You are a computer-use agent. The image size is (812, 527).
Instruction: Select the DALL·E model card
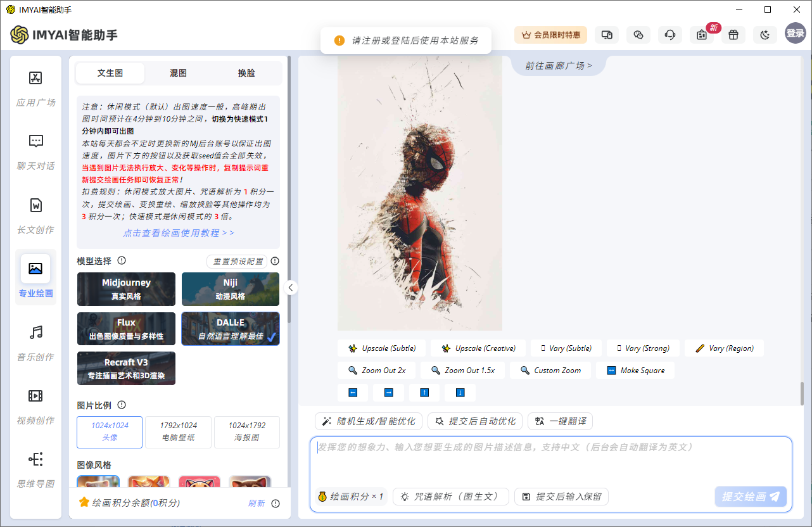(231, 329)
